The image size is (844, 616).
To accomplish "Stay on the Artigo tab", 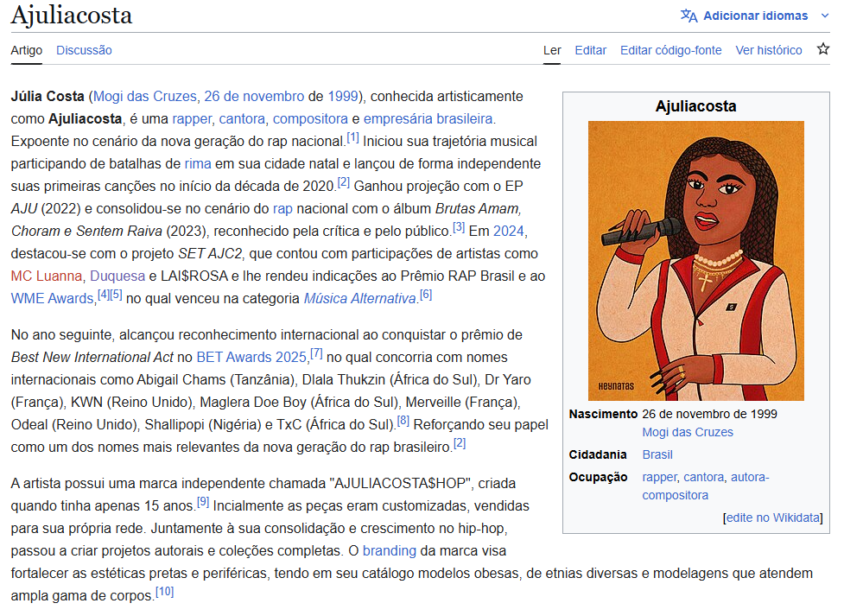I will pyautogui.click(x=25, y=50).
